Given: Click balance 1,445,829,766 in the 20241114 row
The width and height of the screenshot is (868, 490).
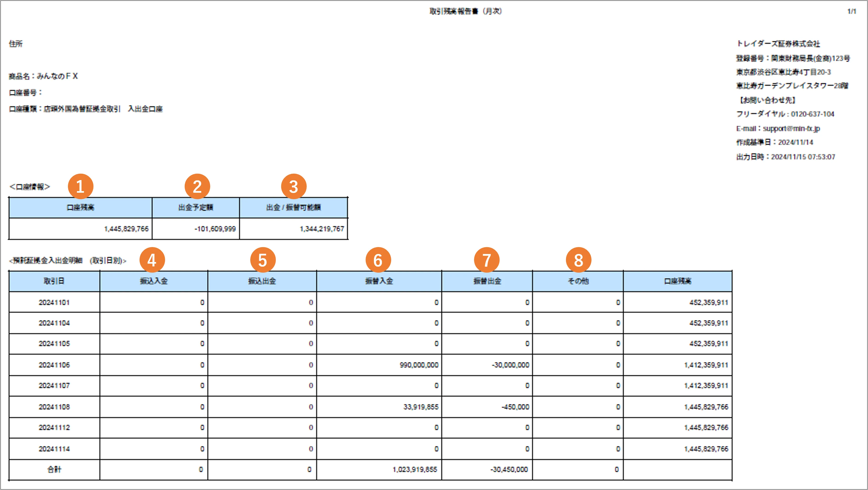Looking at the screenshot, I should tap(706, 449).
